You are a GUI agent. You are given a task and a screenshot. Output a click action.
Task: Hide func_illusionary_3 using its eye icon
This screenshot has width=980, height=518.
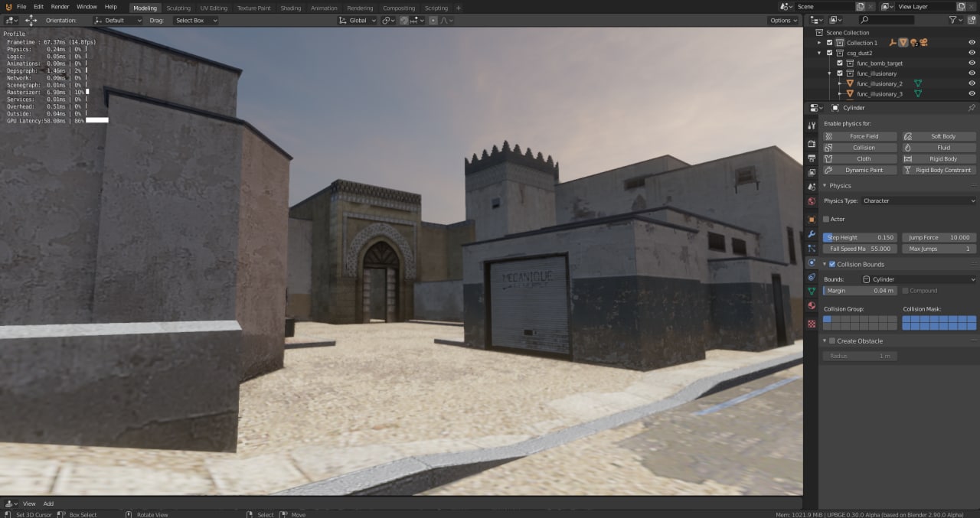pos(972,93)
